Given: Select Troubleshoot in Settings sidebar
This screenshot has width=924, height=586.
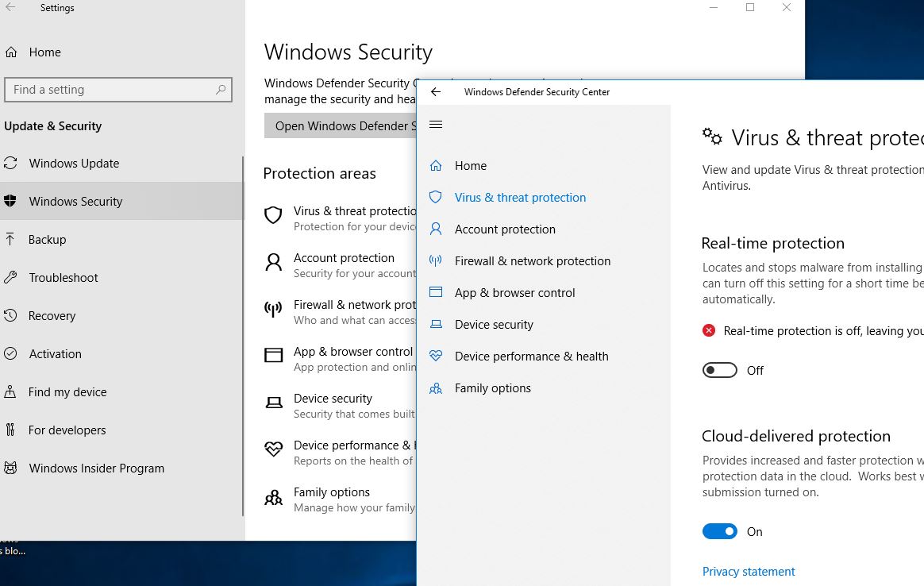Looking at the screenshot, I should 64,278.
